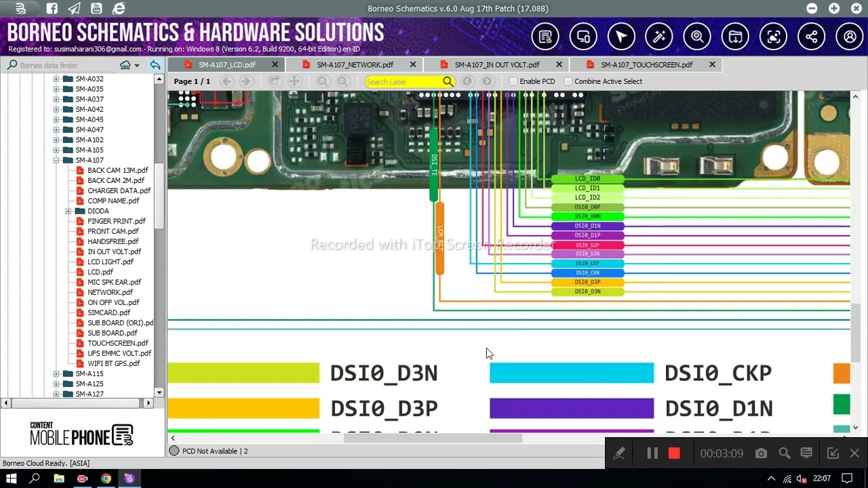
Task: Close the SM-A107_TOUCHSCREEN.pdf tab
Action: pyautogui.click(x=712, y=65)
